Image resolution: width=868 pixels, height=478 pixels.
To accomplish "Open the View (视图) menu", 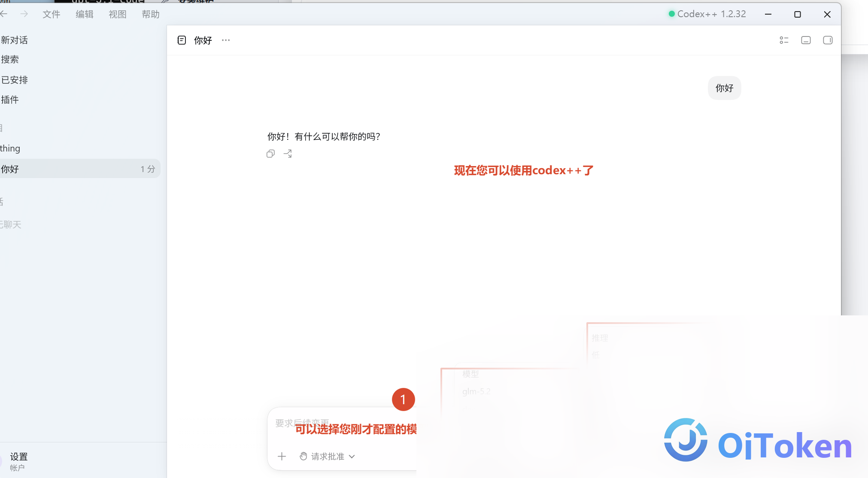I will (x=117, y=14).
